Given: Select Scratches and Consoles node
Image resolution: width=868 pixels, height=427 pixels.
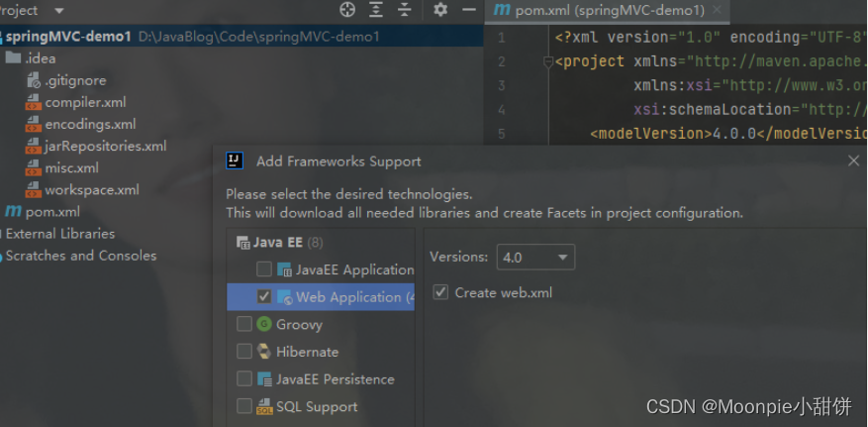Looking at the screenshot, I should click(81, 256).
